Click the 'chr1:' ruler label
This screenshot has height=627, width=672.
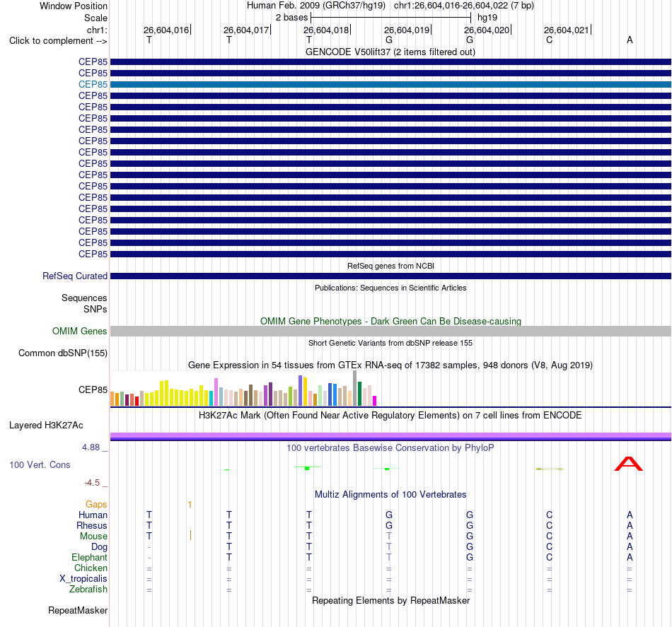[97, 30]
